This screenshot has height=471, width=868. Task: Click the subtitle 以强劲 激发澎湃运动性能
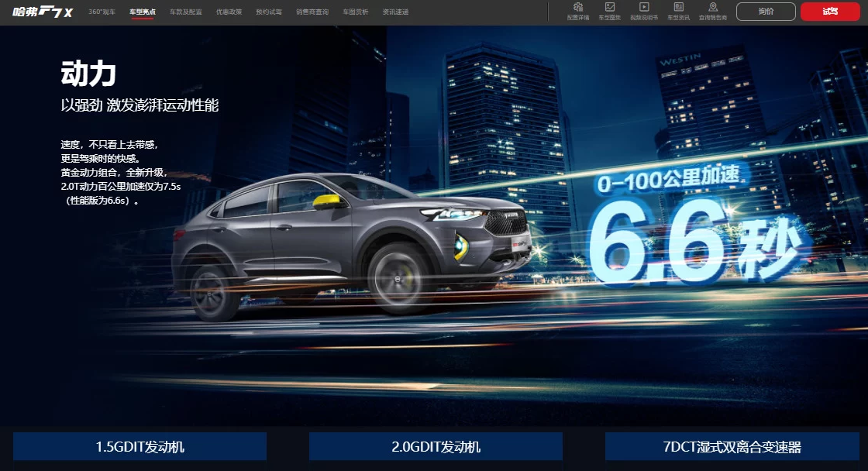[140, 105]
